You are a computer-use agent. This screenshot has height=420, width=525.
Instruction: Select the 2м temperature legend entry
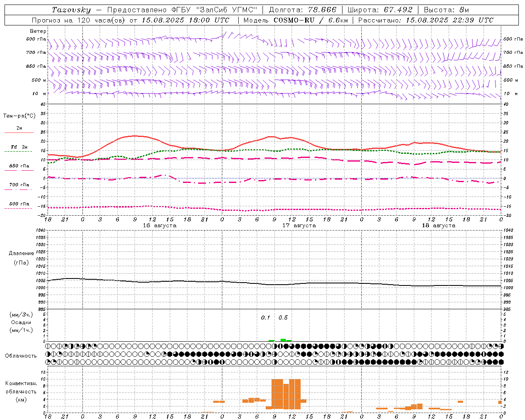(x=19, y=128)
